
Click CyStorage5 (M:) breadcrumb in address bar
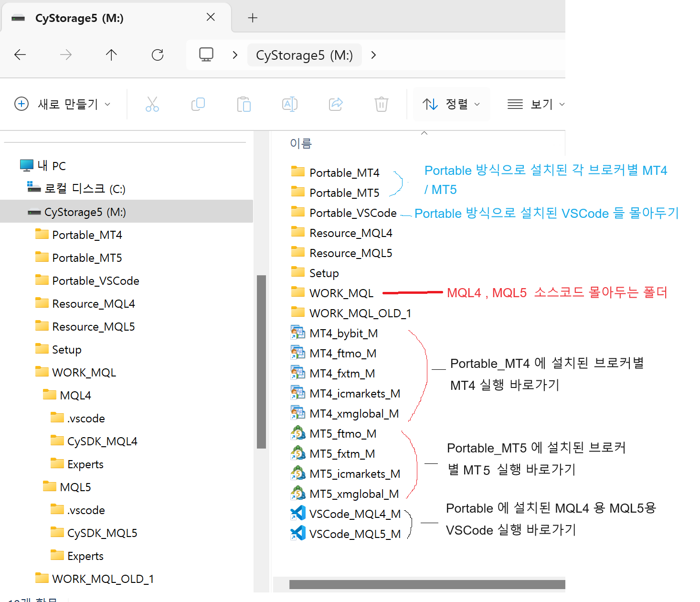(305, 55)
